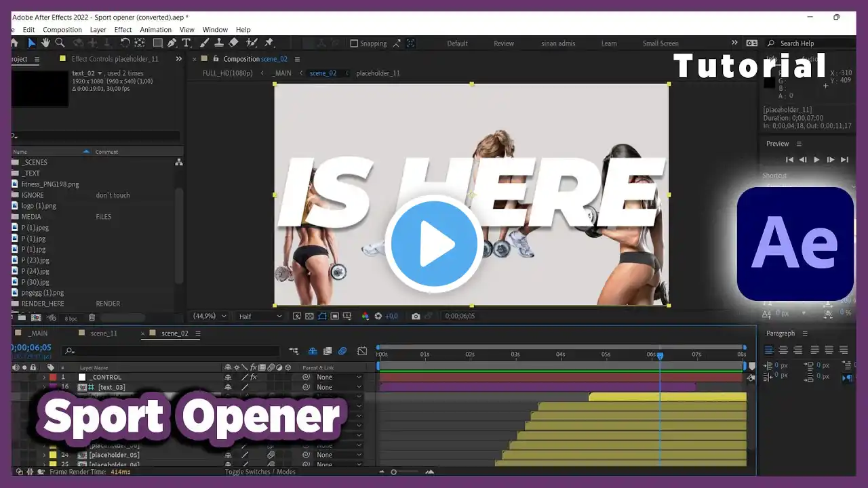Toggle shy layers hiding in timeline
Image resolution: width=868 pixels, height=488 pixels.
click(x=313, y=351)
